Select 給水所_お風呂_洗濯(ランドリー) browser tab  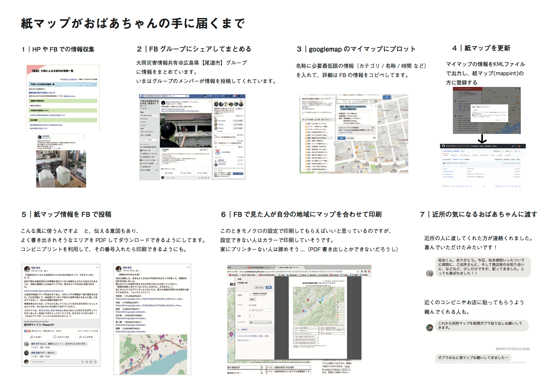point(290,267)
